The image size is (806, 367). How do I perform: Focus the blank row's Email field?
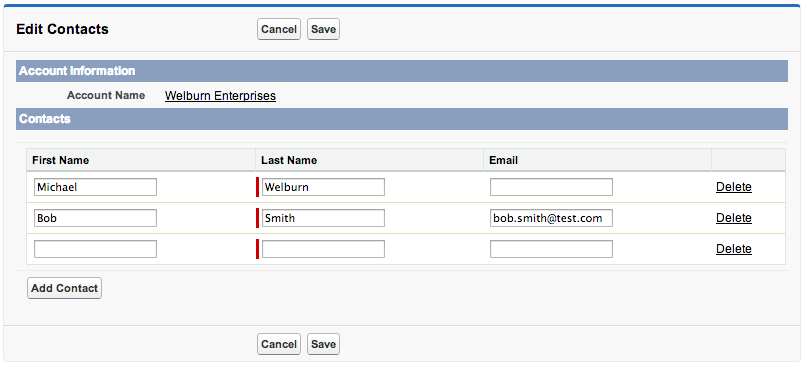pos(551,249)
